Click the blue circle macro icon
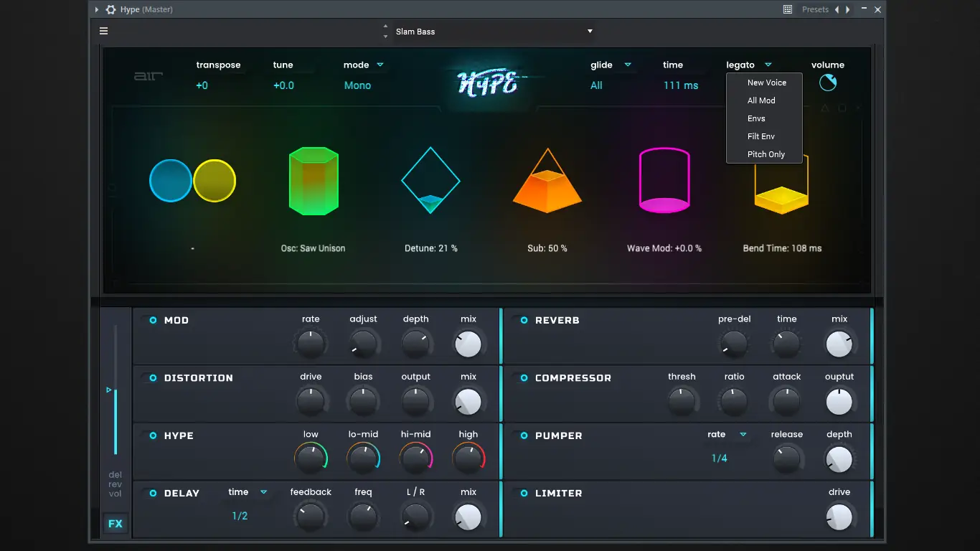 171,181
